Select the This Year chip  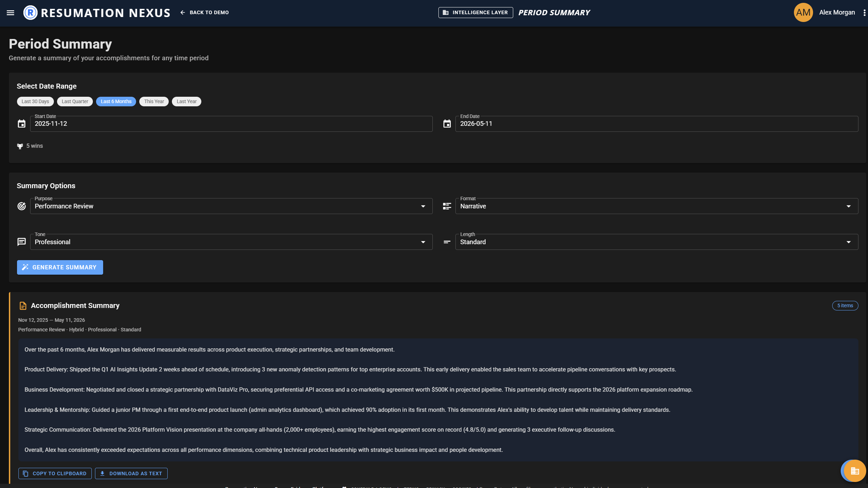tap(154, 101)
